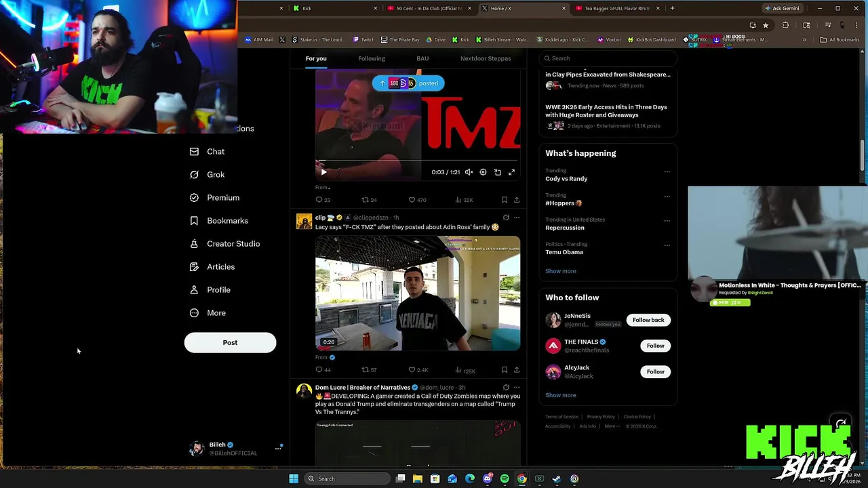This screenshot has height=488, width=868.
Task: Seek on the TMZ video progress bar
Action: coord(418,161)
